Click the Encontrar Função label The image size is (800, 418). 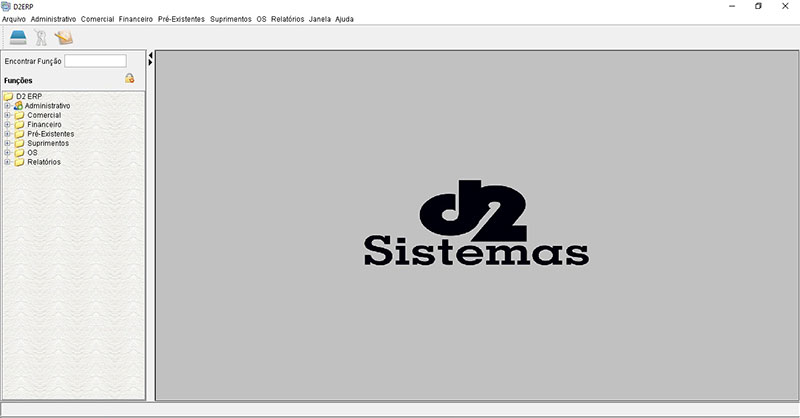33,61
